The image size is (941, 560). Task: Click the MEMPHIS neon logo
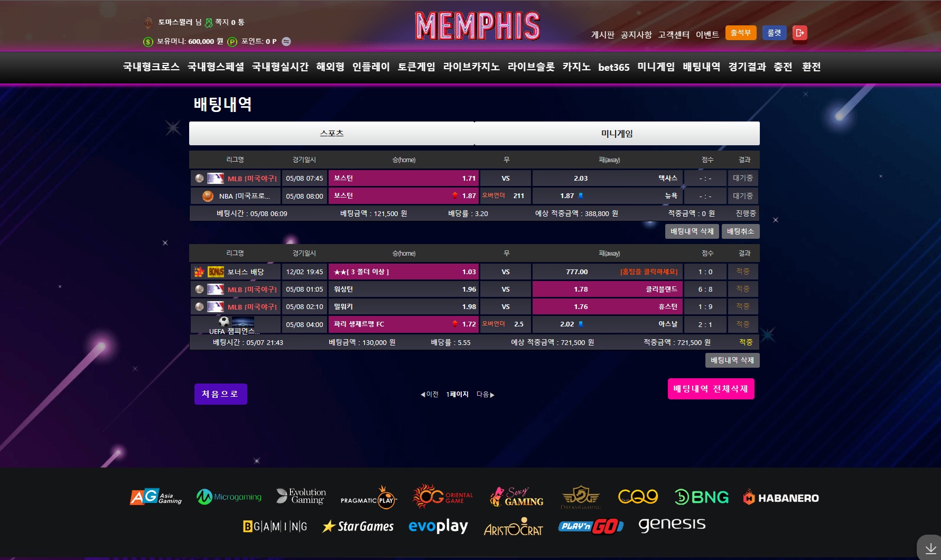(478, 26)
